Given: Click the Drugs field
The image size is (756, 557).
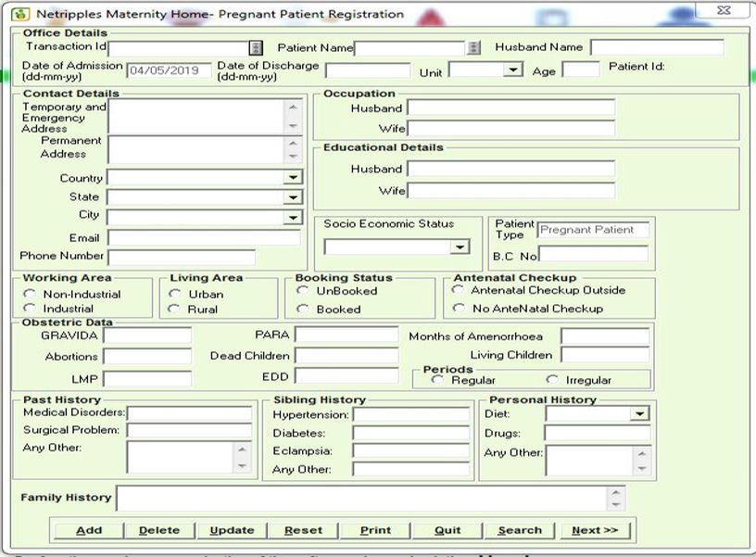Looking at the screenshot, I should (598, 433).
